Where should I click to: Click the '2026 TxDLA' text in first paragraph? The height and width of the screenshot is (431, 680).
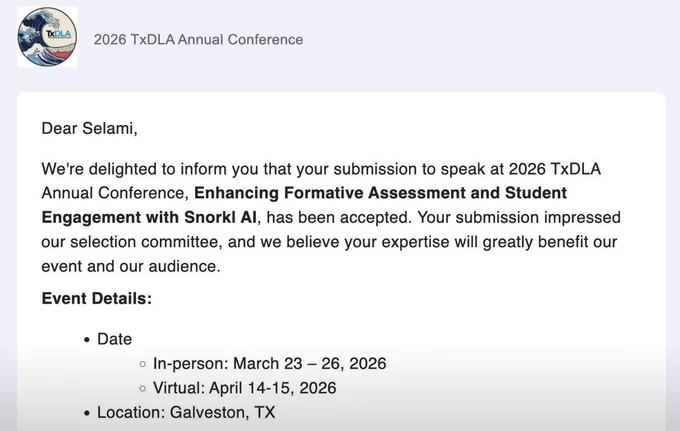(x=555, y=169)
